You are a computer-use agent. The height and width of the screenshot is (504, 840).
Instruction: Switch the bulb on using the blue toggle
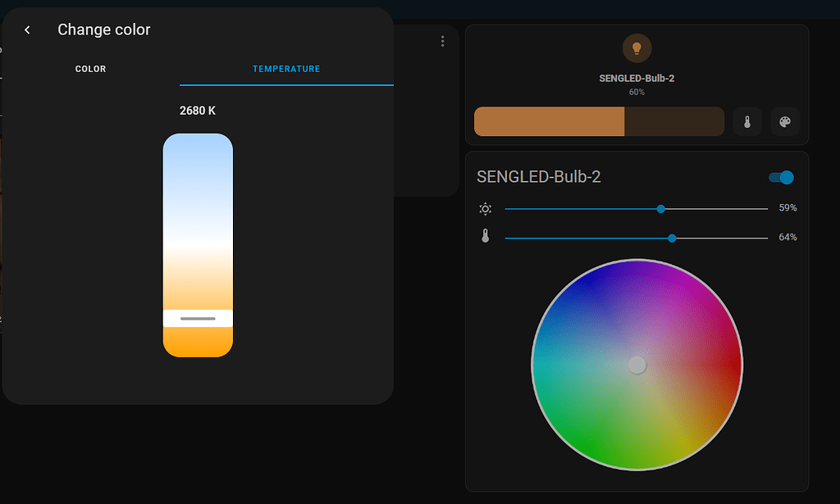780,177
